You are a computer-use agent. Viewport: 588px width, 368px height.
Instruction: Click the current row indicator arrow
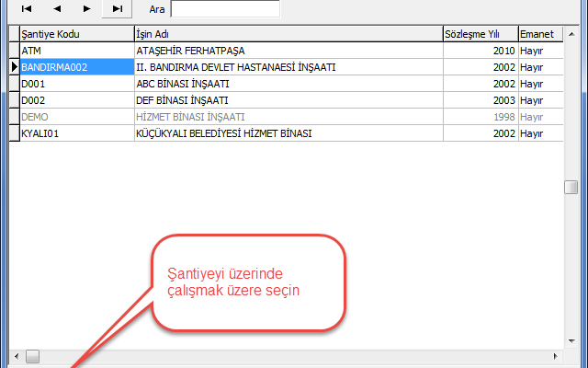coord(13,67)
